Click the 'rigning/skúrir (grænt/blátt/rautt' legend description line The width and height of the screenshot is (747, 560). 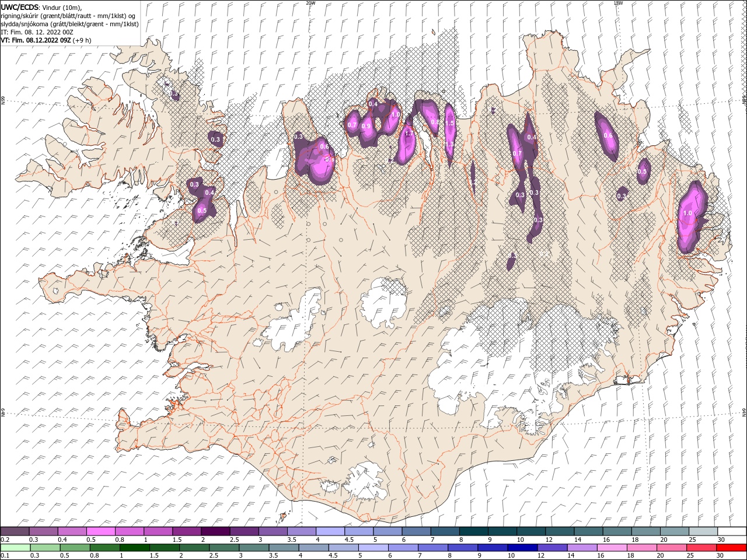click(68, 16)
